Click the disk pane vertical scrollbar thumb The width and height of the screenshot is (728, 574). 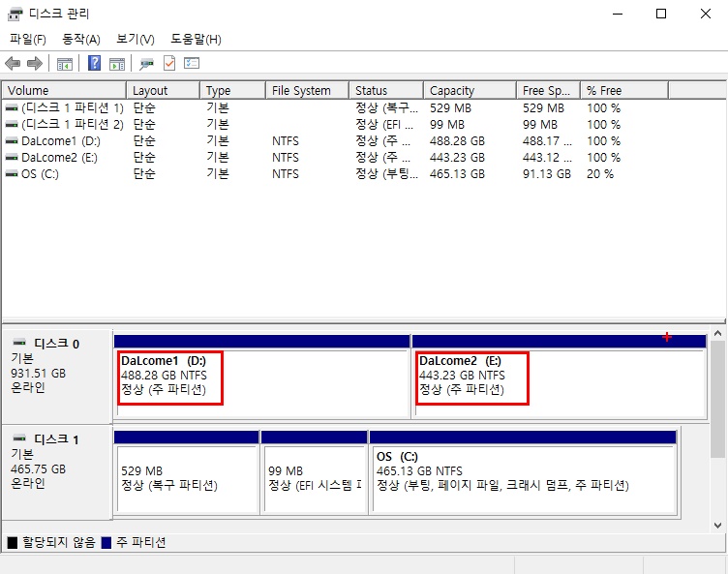pos(717,400)
